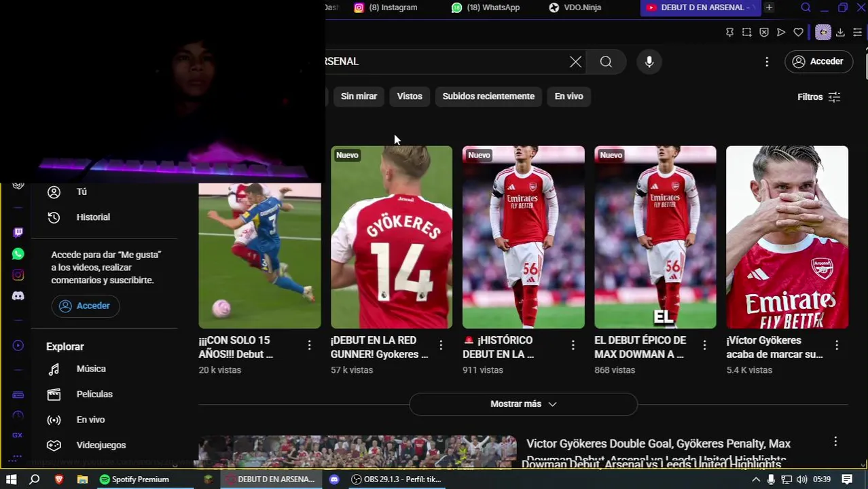This screenshot has height=489, width=868.
Task: Open EL DEBUT ÉPICO DE MAX DOWMAN title
Action: 640,347
